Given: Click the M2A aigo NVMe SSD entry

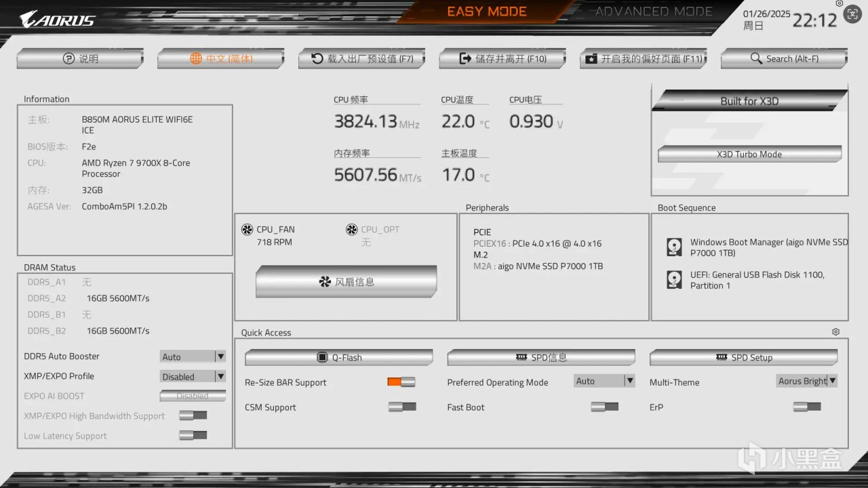Looking at the screenshot, I should [x=538, y=266].
